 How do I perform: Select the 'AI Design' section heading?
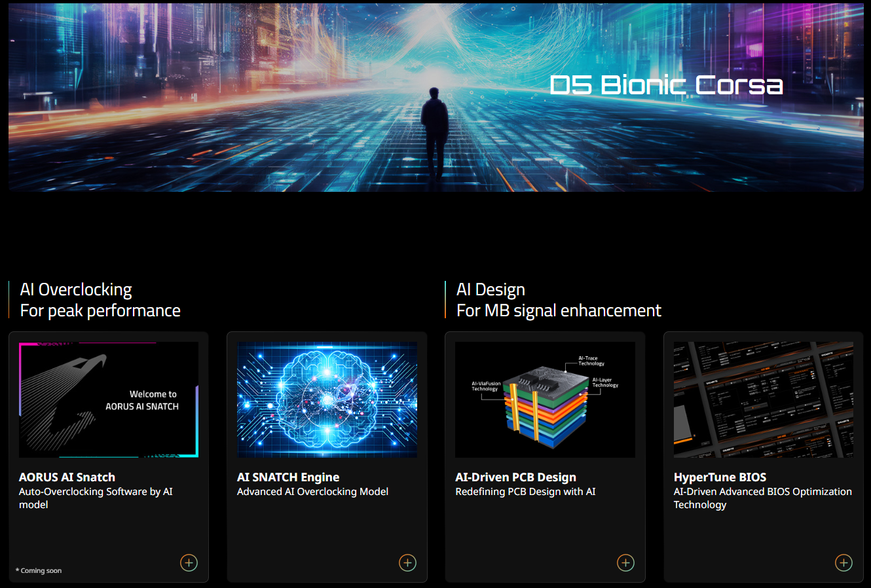tap(491, 289)
